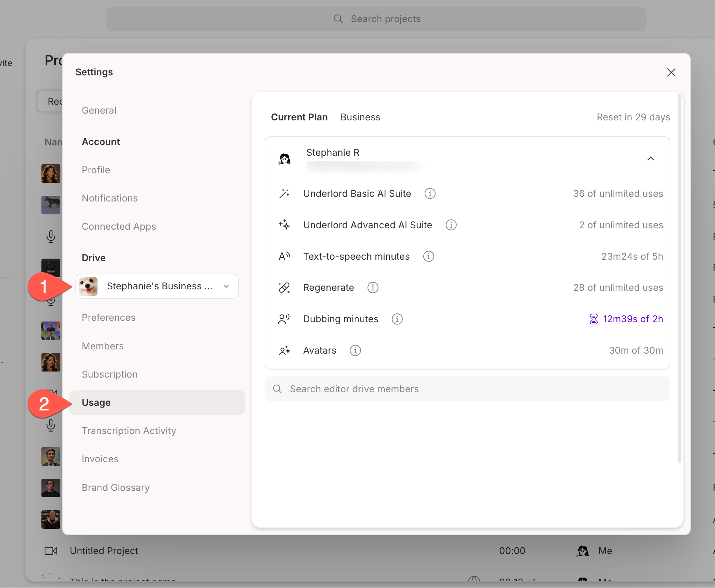This screenshot has width=715, height=588.
Task: Open Subscription settings
Action: [x=110, y=374]
